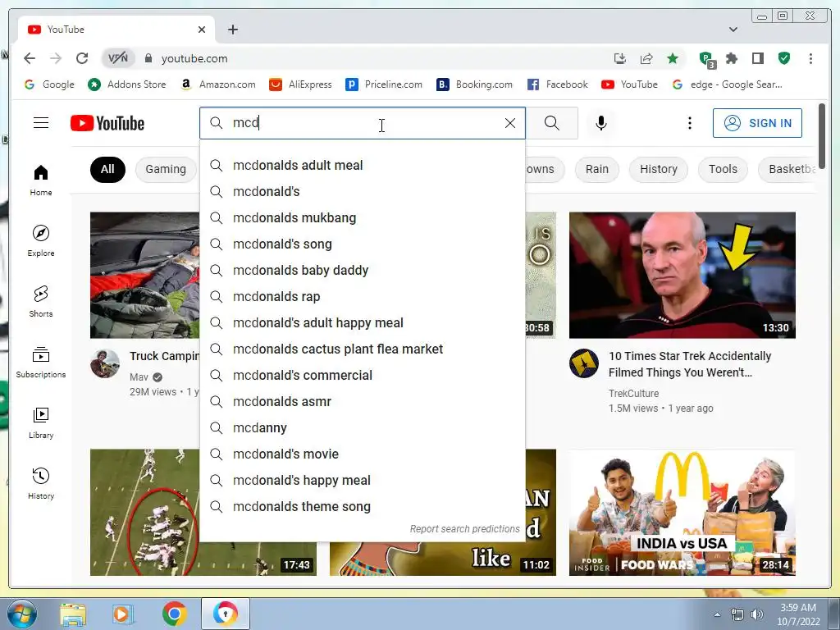Click the taskbar volume speaker icon
The width and height of the screenshot is (840, 630).
[x=756, y=614]
